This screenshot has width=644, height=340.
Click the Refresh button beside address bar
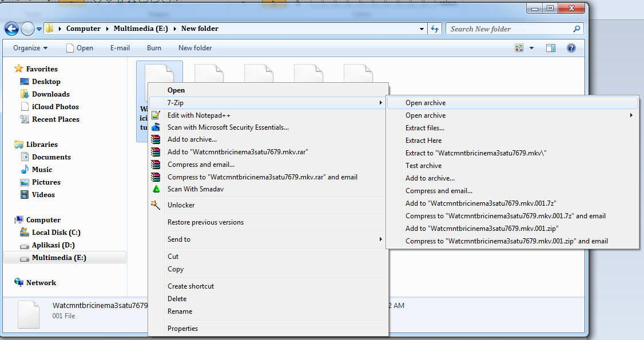[435, 29]
